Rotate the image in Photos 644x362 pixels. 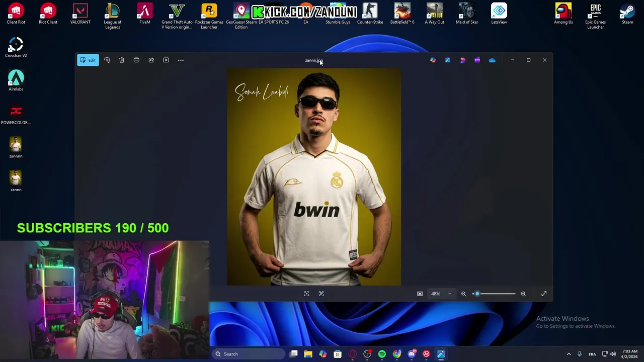[107, 60]
